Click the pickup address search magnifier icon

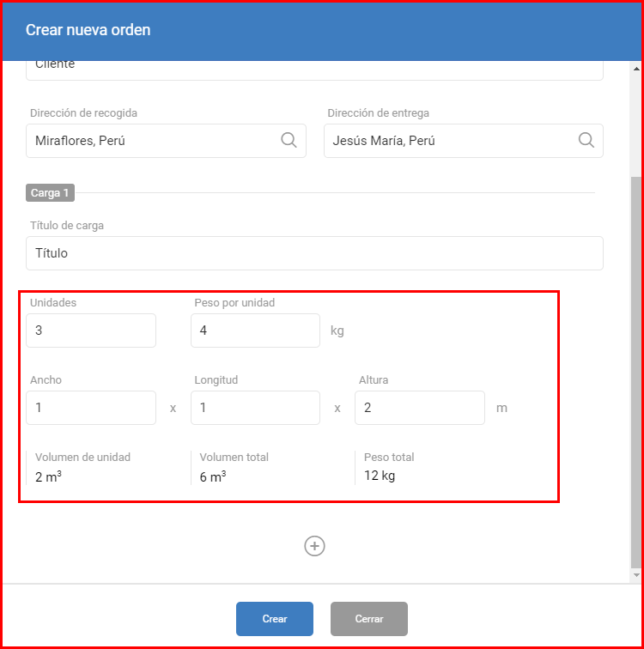coord(289,140)
